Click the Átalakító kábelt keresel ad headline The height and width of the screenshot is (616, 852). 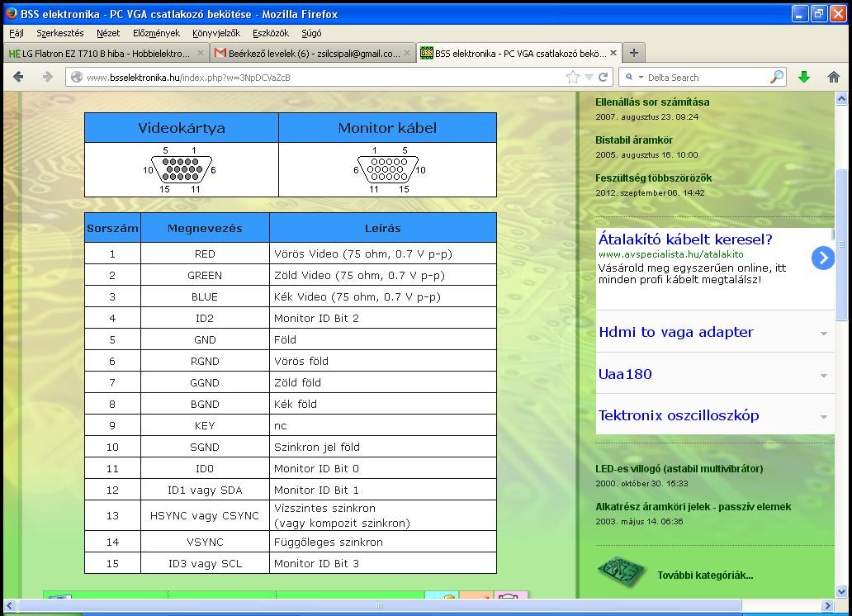[685, 239]
